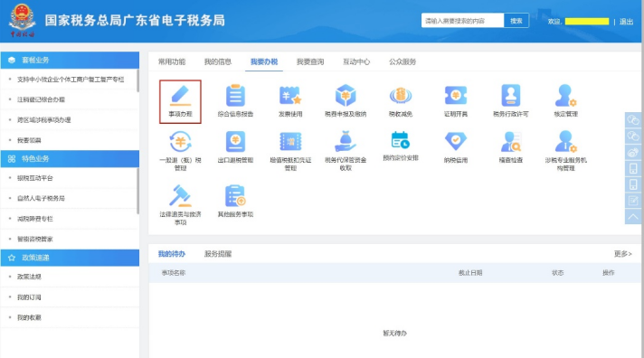Screen dimensions: 644x358
Task: Collapse the 特色业务 sidebar section
Action: (x=70, y=159)
